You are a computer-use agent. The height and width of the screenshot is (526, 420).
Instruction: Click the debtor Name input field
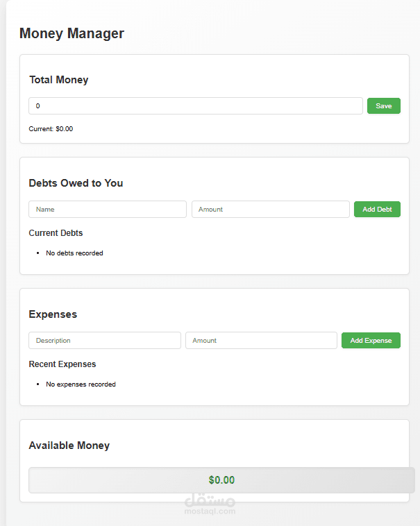point(108,210)
